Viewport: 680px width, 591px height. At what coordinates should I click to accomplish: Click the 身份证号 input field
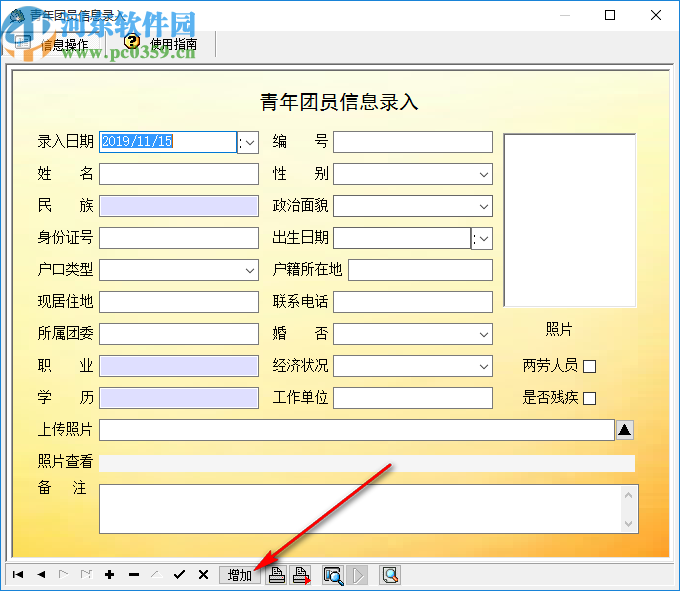pyautogui.click(x=179, y=238)
